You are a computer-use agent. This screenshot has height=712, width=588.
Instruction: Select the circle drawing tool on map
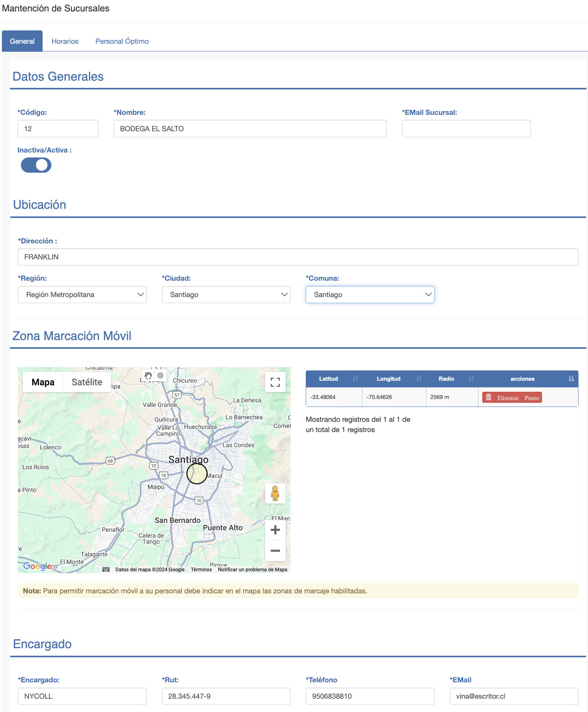161,375
